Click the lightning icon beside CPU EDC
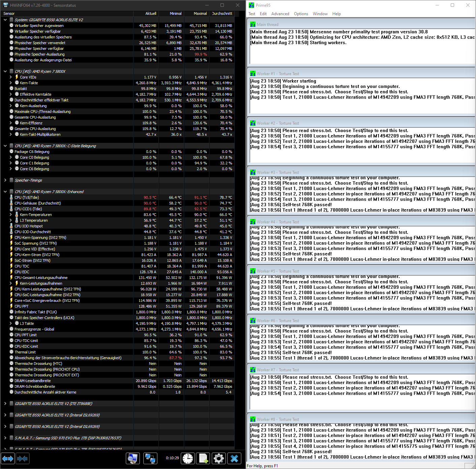 click(11, 272)
